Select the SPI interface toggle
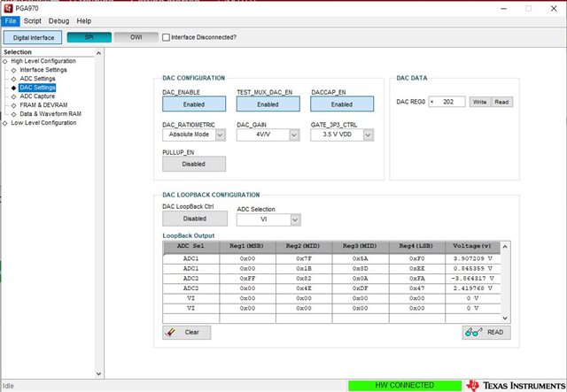Viewport: 567px width, 392px height. pyautogui.click(x=89, y=37)
